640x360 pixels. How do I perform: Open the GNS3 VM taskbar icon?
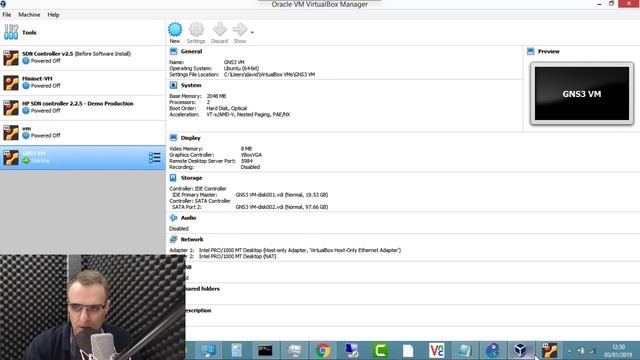click(549, 351)
